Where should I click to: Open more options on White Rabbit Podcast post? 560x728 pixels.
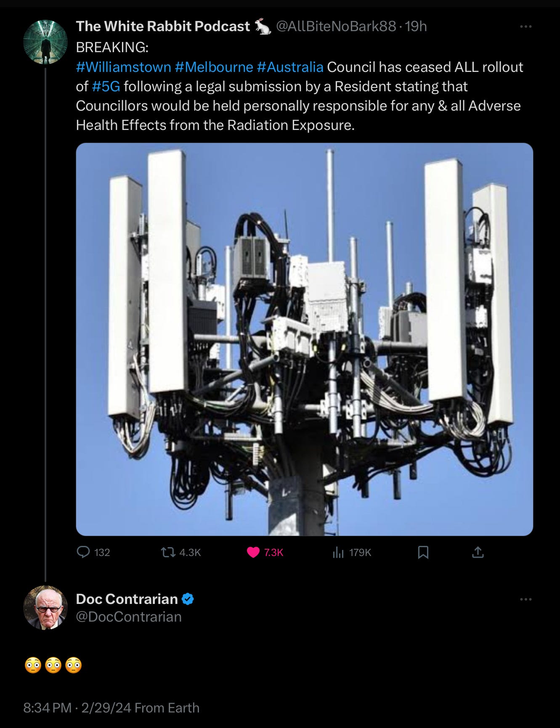[526, 26]
